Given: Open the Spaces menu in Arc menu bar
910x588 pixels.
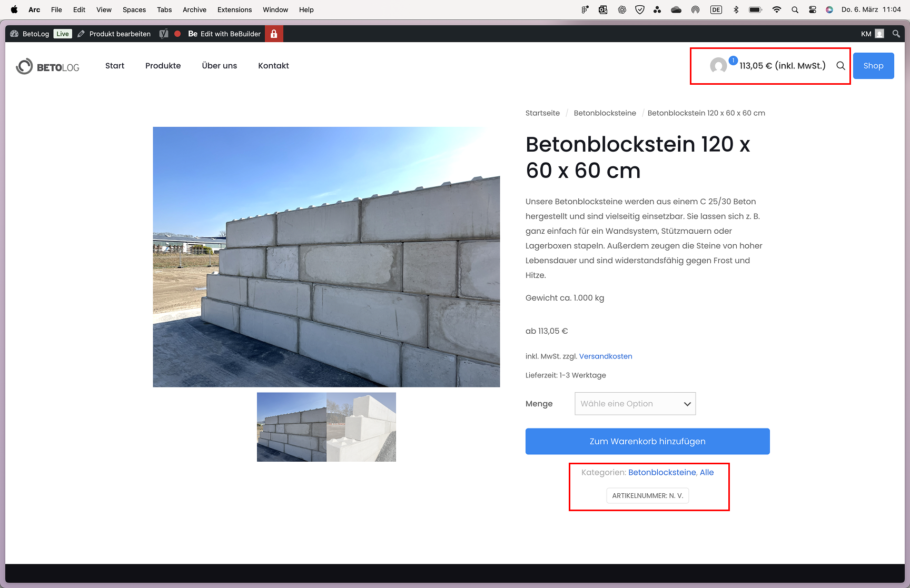Looking at the screenshot, I should (x=134, y=9).
